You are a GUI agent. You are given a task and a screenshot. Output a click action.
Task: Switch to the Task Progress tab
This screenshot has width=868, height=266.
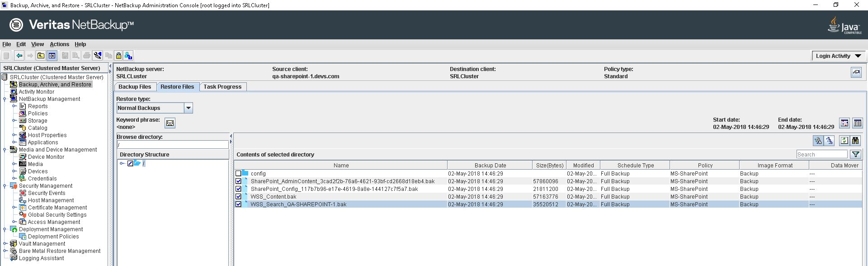tap(222, 87)
